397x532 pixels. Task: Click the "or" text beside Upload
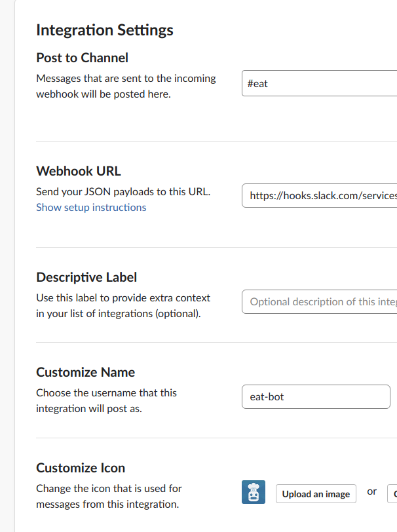(x=372, y=491)
